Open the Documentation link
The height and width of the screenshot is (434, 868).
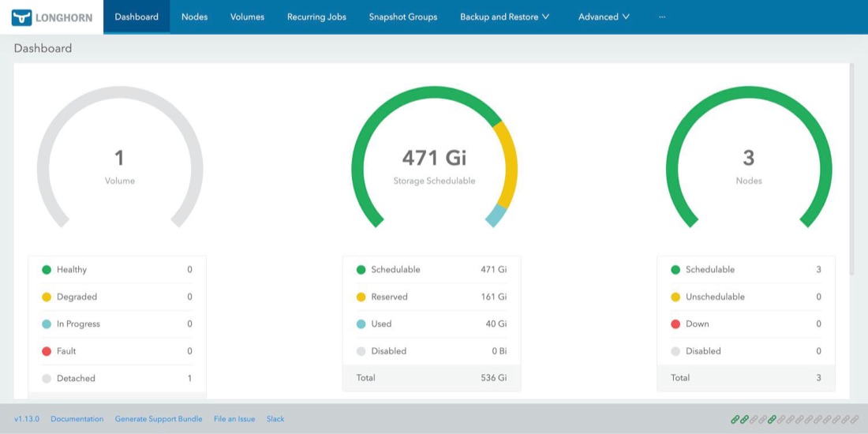pyautogui.click(x=77, y=419)
